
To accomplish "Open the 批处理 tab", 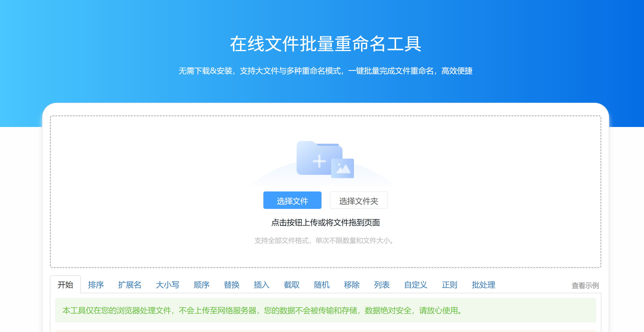I will 484,285.
